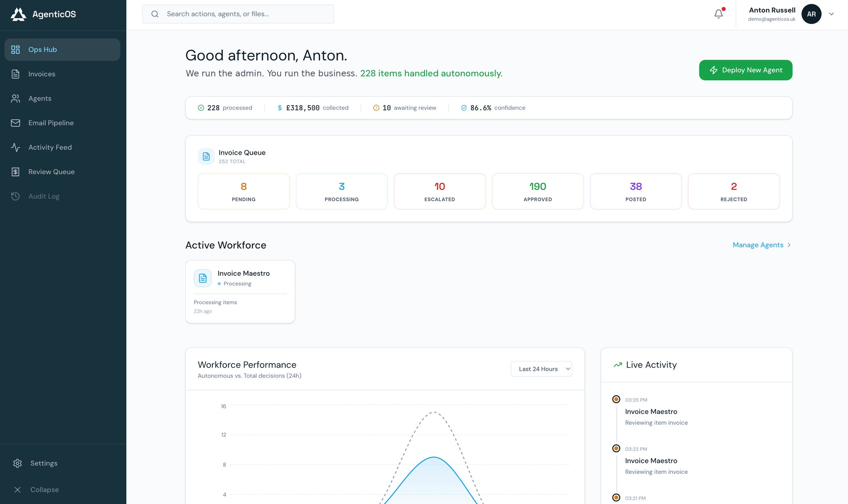Image resolution: width=848 pixels, height=504 pixels.
Task: Click the Audit Log history icon
Action: click(16, 196)
